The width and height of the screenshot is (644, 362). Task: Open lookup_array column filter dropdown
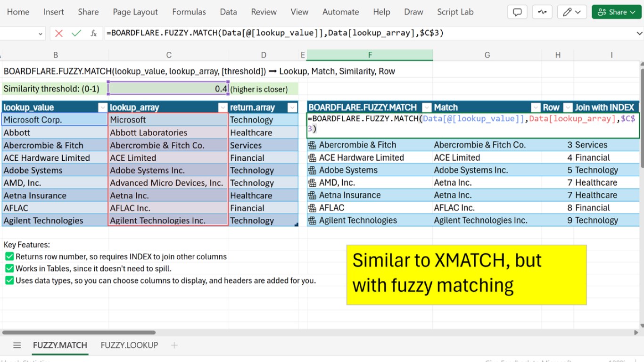click(x=223, y=107)
